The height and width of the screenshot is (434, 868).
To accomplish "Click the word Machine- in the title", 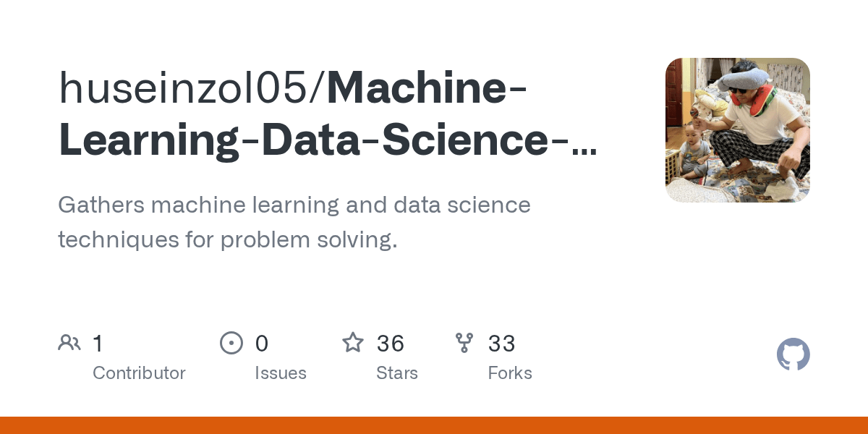I will click(427, 87).
